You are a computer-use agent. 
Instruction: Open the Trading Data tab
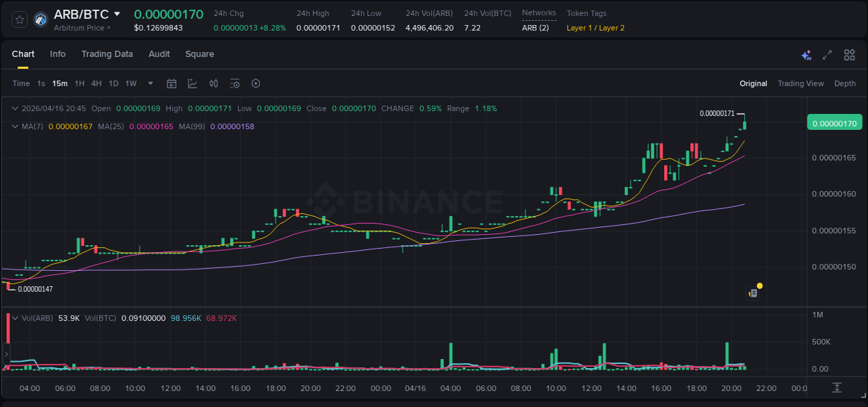(107, 54)
